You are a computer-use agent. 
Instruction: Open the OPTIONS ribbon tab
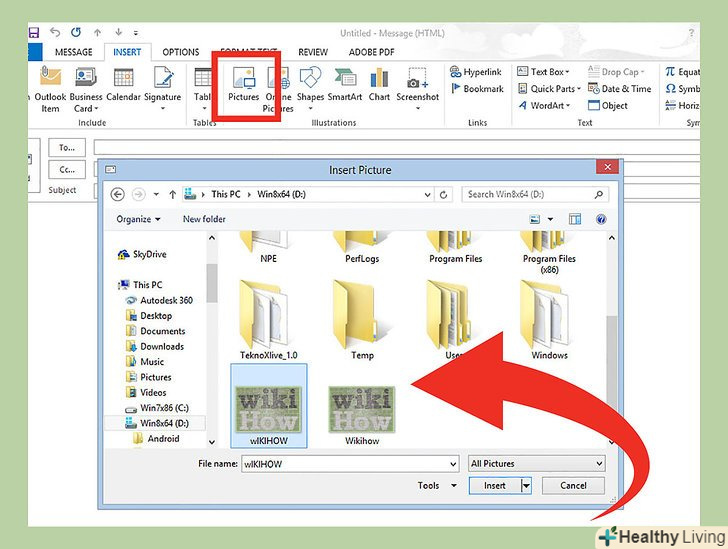point(181,52)
